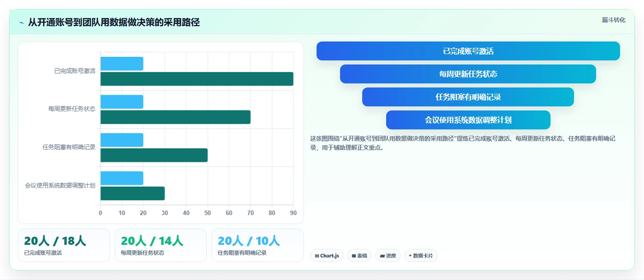Click the 每周更新任务状态 caption under 20人 / 14人
Image resolution: width=644 pixels, height=280 pixels.
point(143,253)
